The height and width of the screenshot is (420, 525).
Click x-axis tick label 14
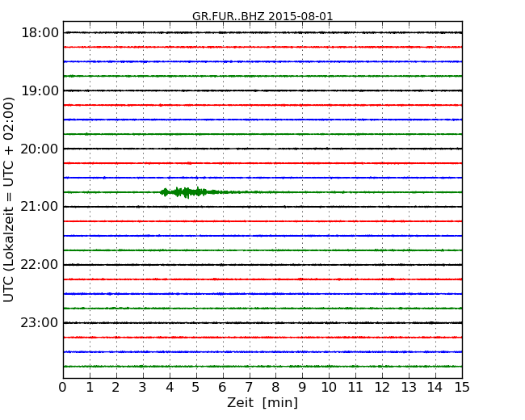coord(435,387)
